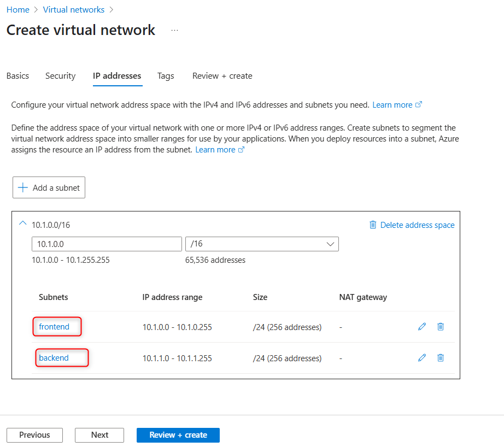504x447 pixels.
Task: Open the frontend subnet link
Action: [x=54, y=327]
